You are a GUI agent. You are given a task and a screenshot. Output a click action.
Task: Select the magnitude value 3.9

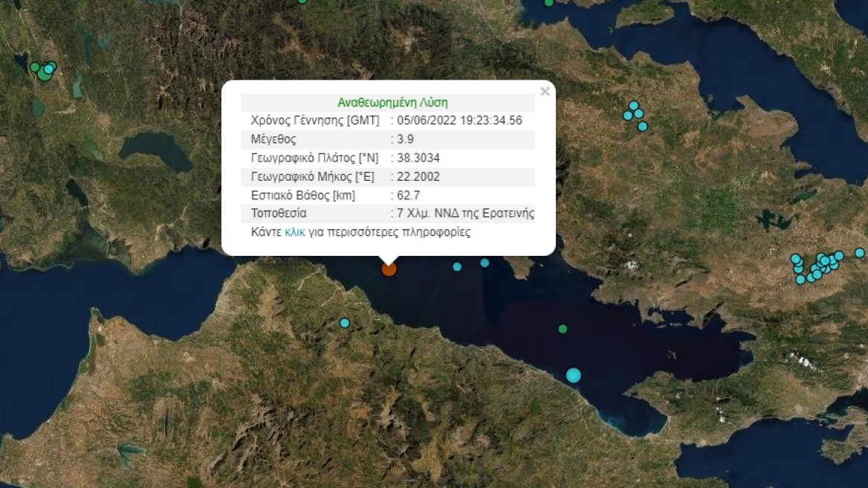pos(405,139)
